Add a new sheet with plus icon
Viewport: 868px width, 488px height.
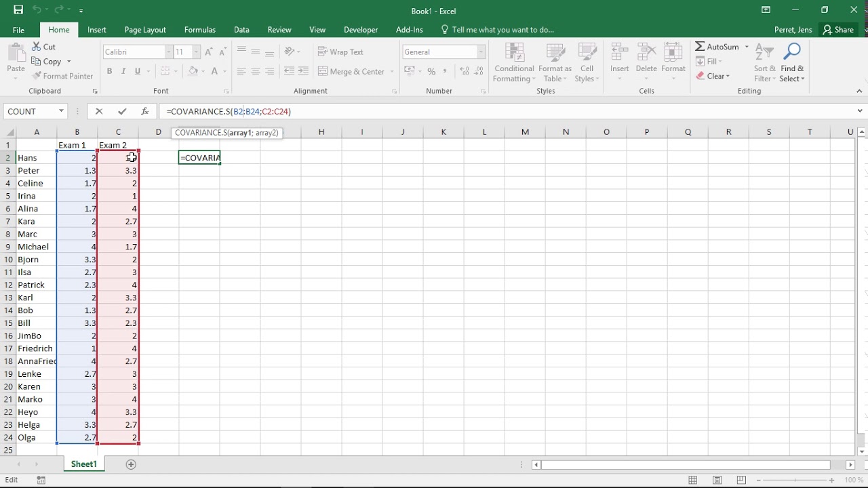[131, 464]
